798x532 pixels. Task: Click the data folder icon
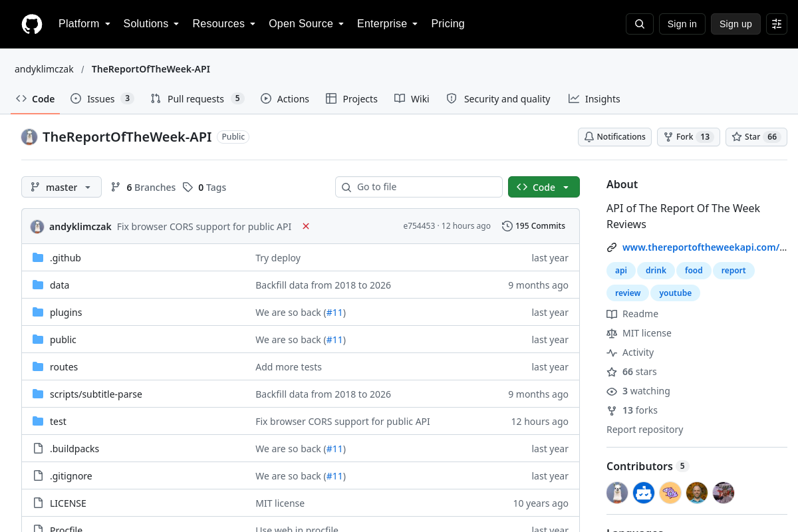click(x=38, y=285)
